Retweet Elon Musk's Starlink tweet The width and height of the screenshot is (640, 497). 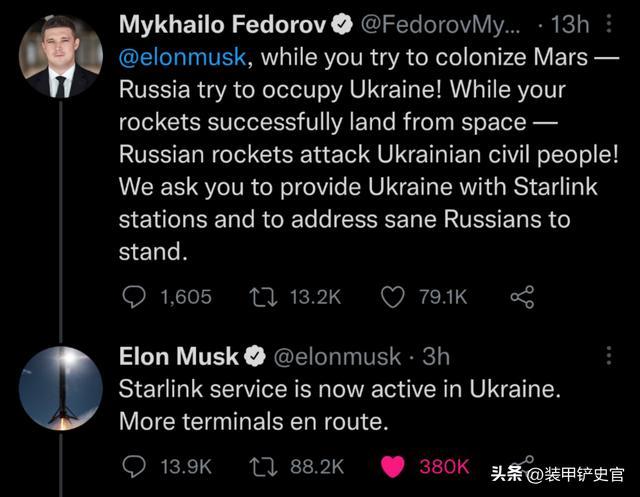pos(263,467)
